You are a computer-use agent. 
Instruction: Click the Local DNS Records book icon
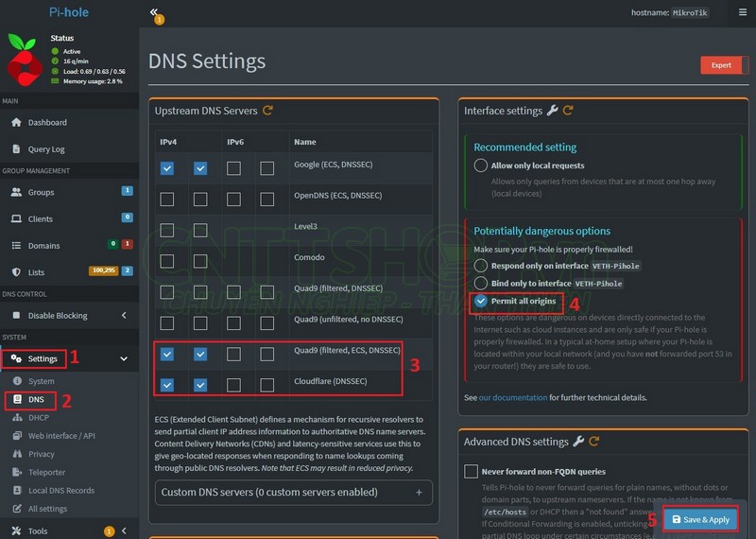pyautogui.click(x=17, y=490)
